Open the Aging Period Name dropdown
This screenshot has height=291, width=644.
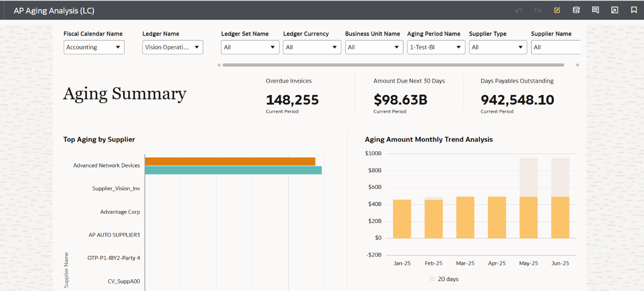click(436, 47)
